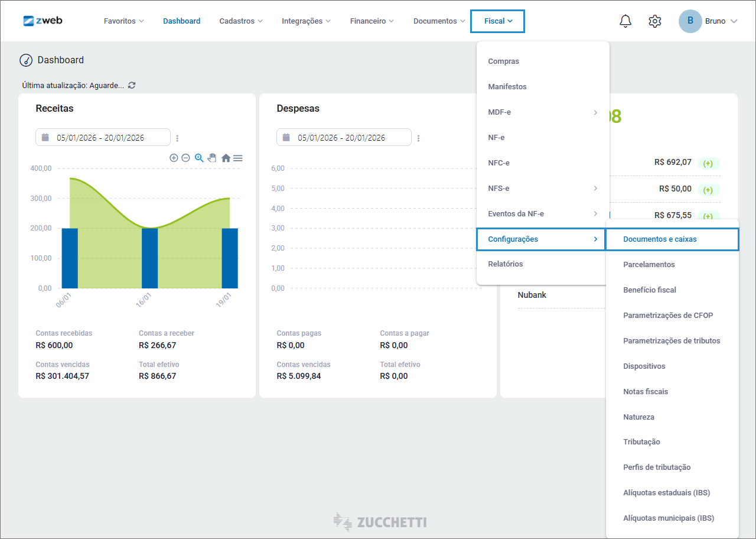Open the Receitas date options kebab menu
This screenshot has width=756, height=539.
click(x=177, y=138)
